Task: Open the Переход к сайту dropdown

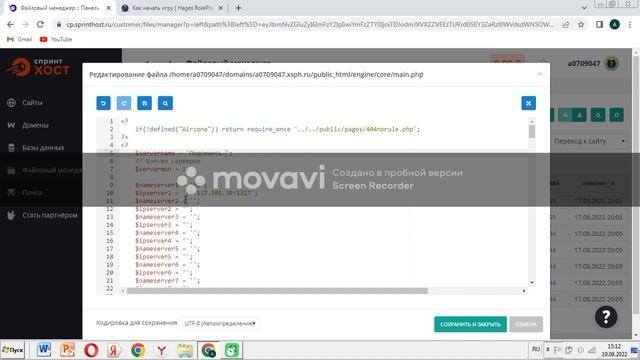Action: pyautogui.click(x=589, y=141)
